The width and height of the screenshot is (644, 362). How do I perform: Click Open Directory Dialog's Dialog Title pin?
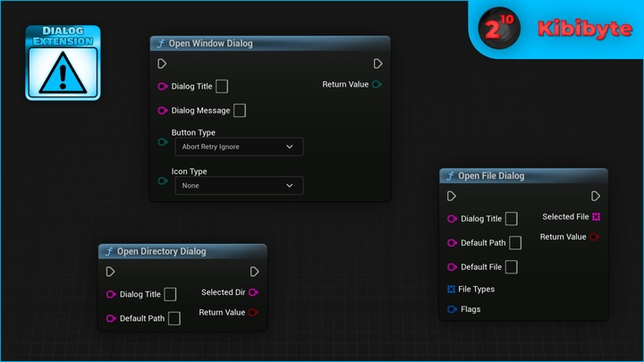111,294
